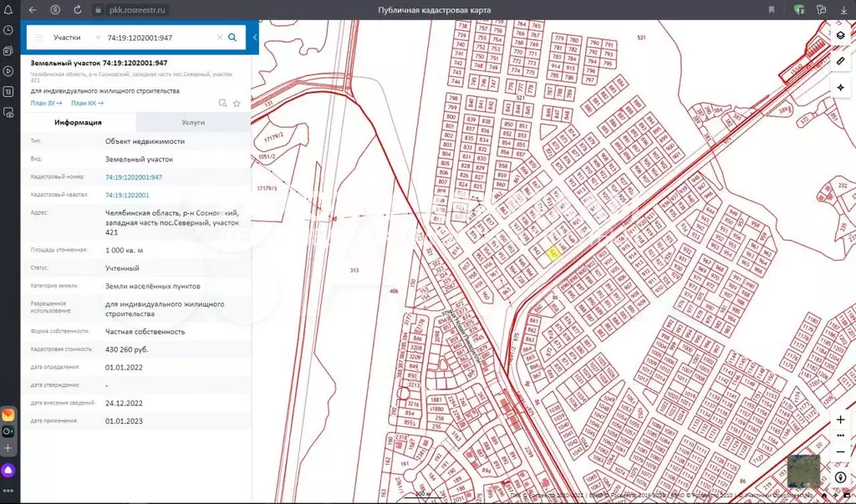
Task: Select the highlighted yellow parcel on map
Action: click(x=554, y=254)
